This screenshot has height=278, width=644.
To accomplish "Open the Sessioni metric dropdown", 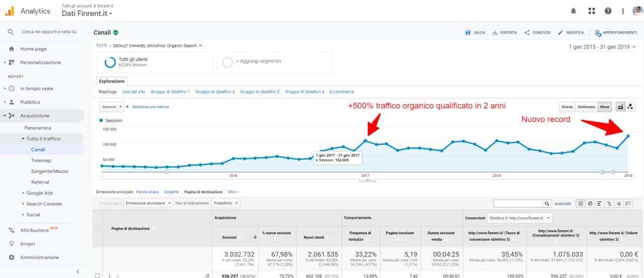I will click(x=112, y=107).
